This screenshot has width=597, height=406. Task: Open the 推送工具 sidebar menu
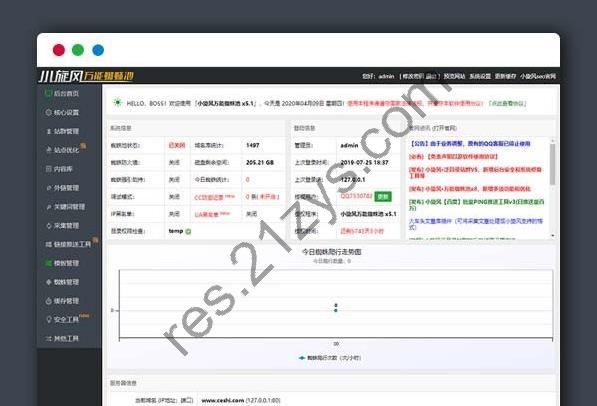[x=69, y=244]
